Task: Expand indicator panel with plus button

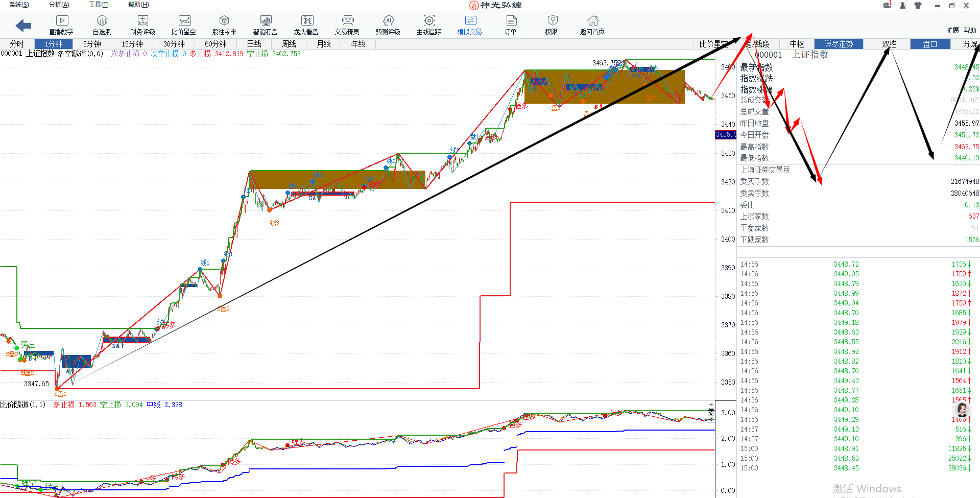Action: click(710, 405)
